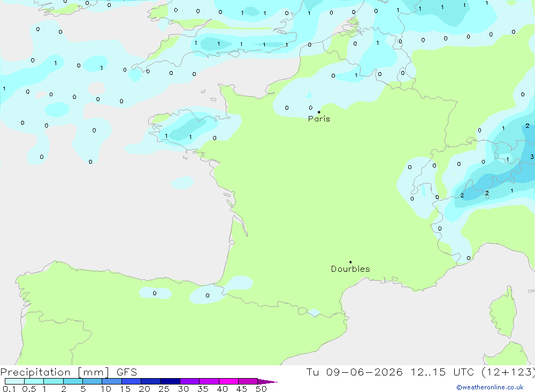Click the Paris city label
Viewport: 535px width, 392px height.
(x=319, y=119)
